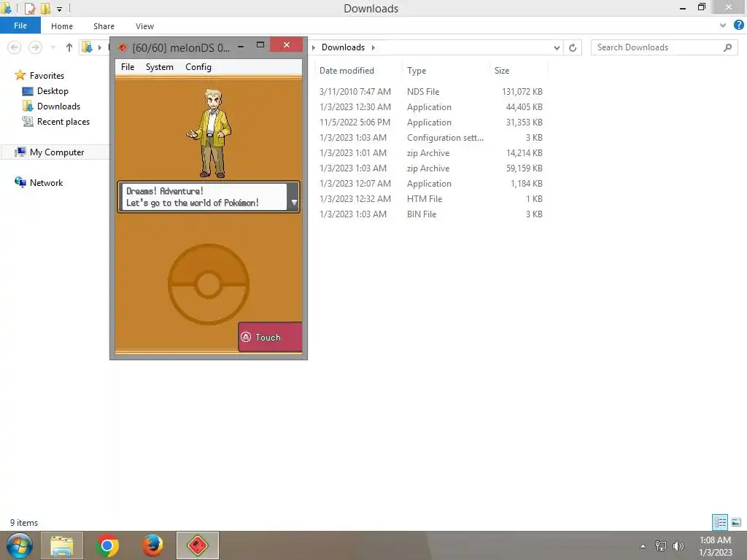Open the taskbar clock and date
747x560 pixels.
tap(715, 545)
